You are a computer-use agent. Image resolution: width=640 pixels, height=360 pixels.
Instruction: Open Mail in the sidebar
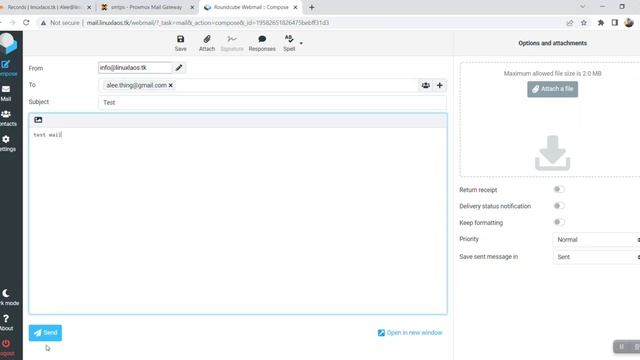tap(6, 93)
